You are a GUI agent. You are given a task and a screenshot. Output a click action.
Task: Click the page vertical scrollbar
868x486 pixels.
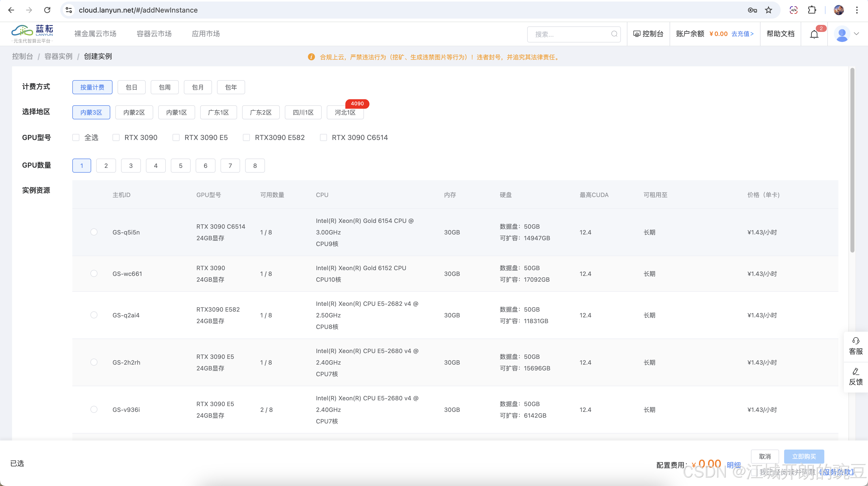tap(852, 160)
